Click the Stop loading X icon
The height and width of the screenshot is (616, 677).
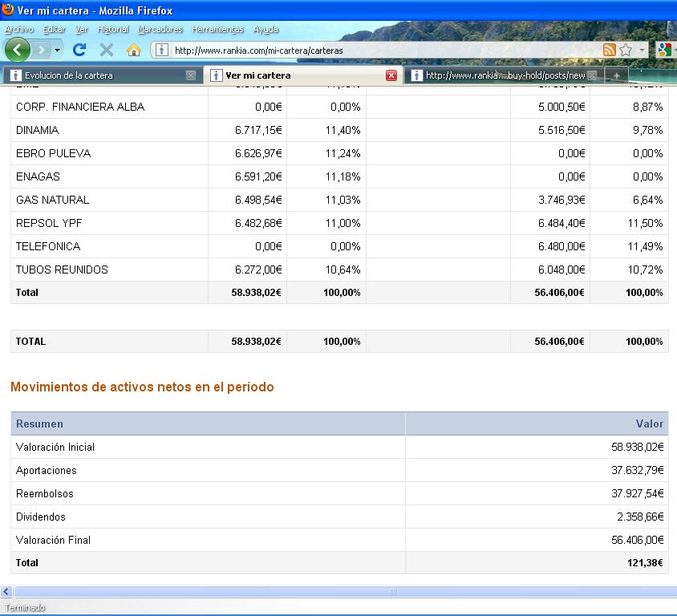(106, 50)
